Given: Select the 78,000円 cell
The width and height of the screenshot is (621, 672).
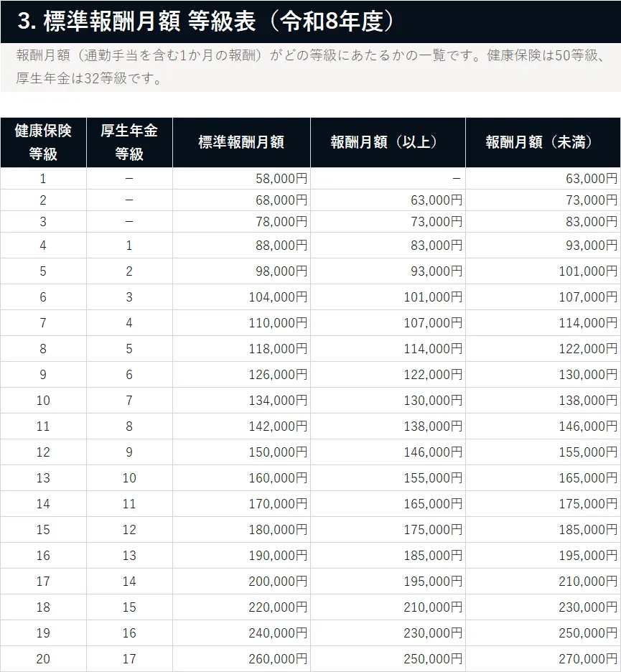Looking at the screenshot, I should [x=241, y=222].
